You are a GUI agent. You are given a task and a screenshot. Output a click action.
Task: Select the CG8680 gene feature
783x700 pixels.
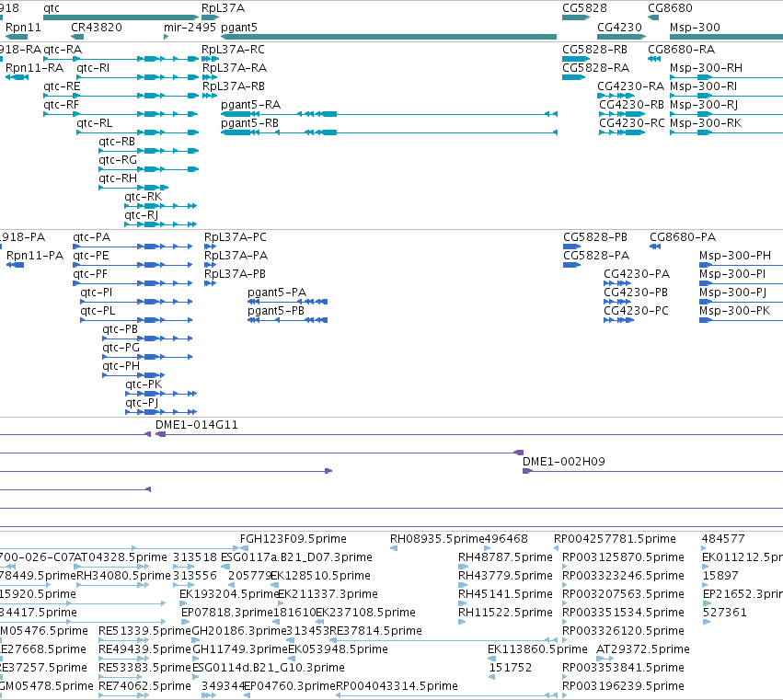653,17
